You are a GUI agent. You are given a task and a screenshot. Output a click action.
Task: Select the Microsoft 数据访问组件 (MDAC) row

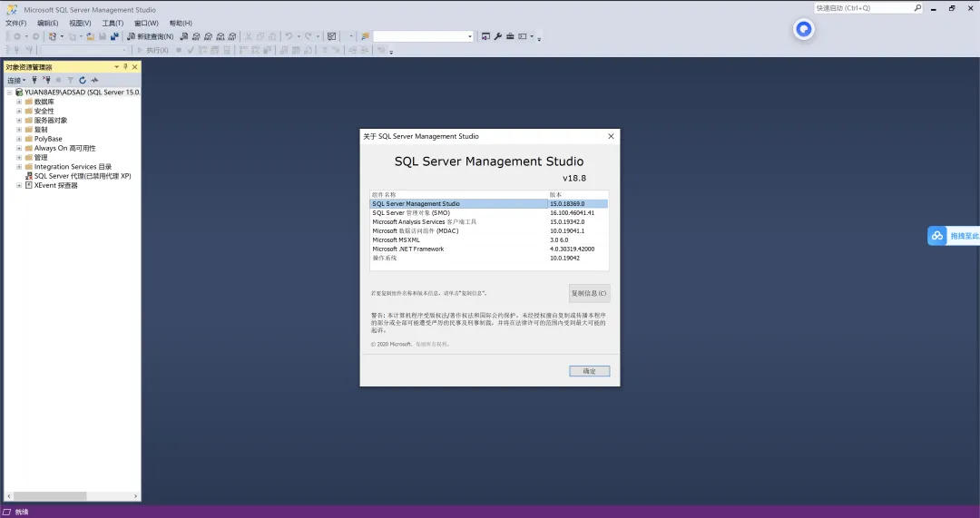pos(489,230)
